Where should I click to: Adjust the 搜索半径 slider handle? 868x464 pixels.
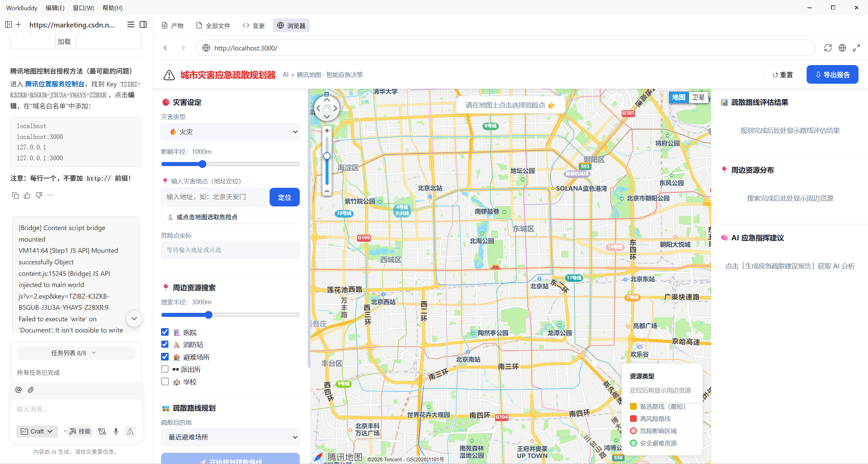click(209, 315)
